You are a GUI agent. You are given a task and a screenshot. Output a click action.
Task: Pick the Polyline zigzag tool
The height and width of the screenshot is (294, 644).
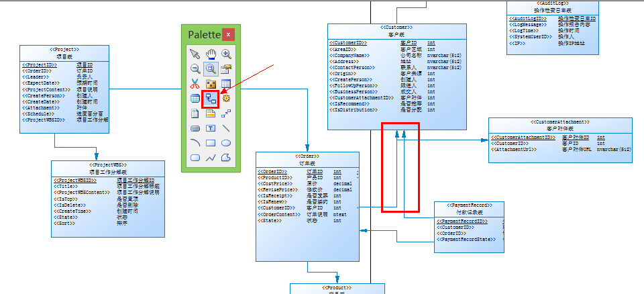click(211, 158)
